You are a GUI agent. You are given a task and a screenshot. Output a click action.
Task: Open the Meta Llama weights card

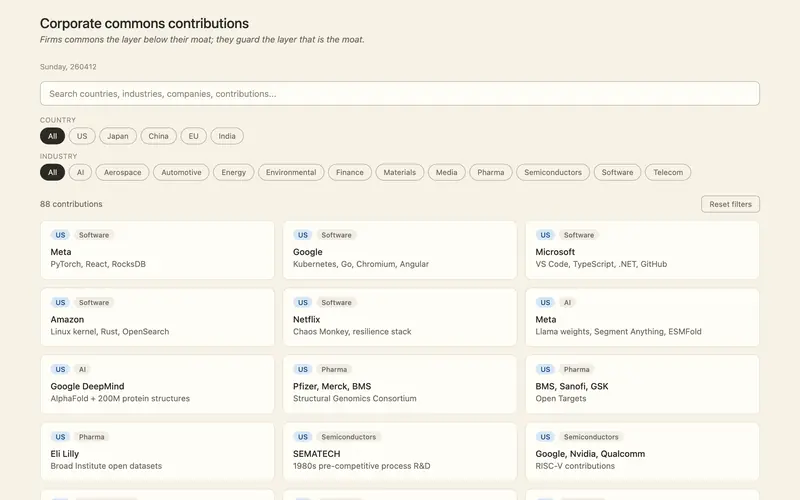[x=642, y=317]
